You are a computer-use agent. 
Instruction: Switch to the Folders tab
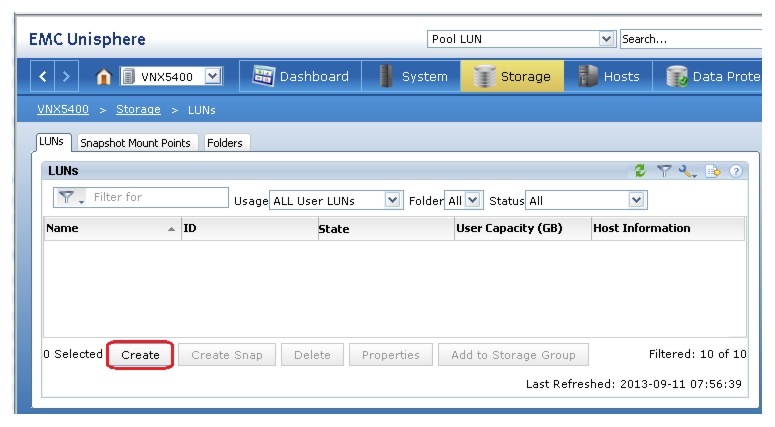[x=225, y=143]
